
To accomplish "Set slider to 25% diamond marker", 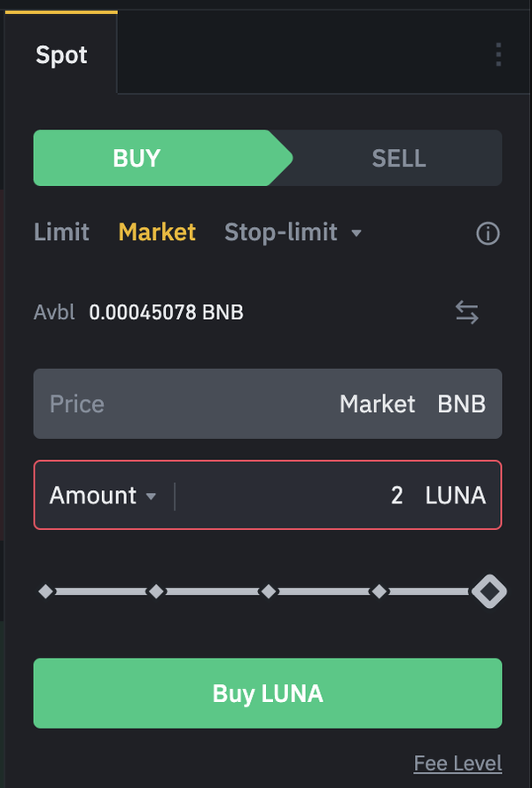I will [156, 591].
